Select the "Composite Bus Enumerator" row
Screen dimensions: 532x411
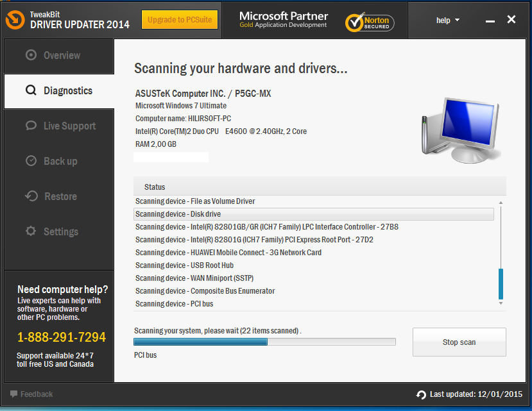point(314,291)
